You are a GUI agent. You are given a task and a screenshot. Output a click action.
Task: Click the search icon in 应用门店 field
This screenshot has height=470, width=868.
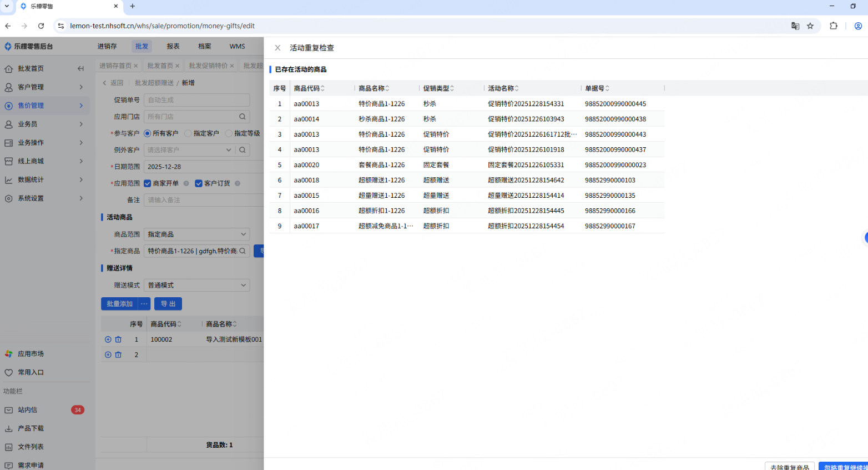click(x=243, y=117)
